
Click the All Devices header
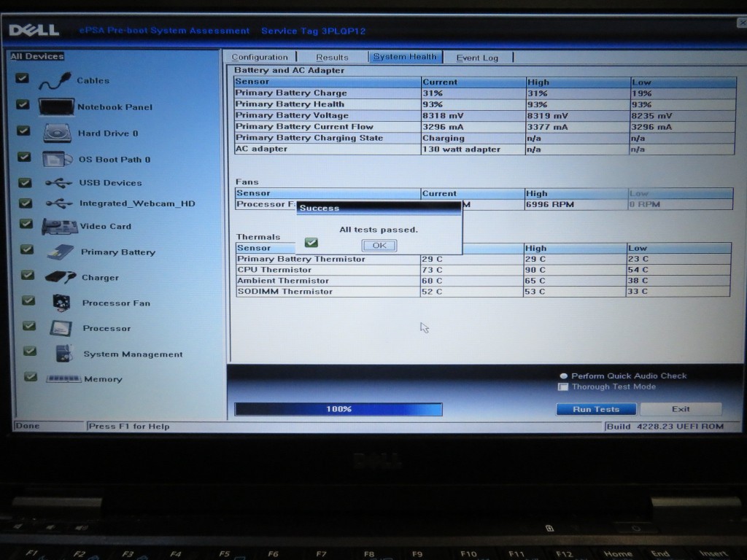click(x=37, y=56)
